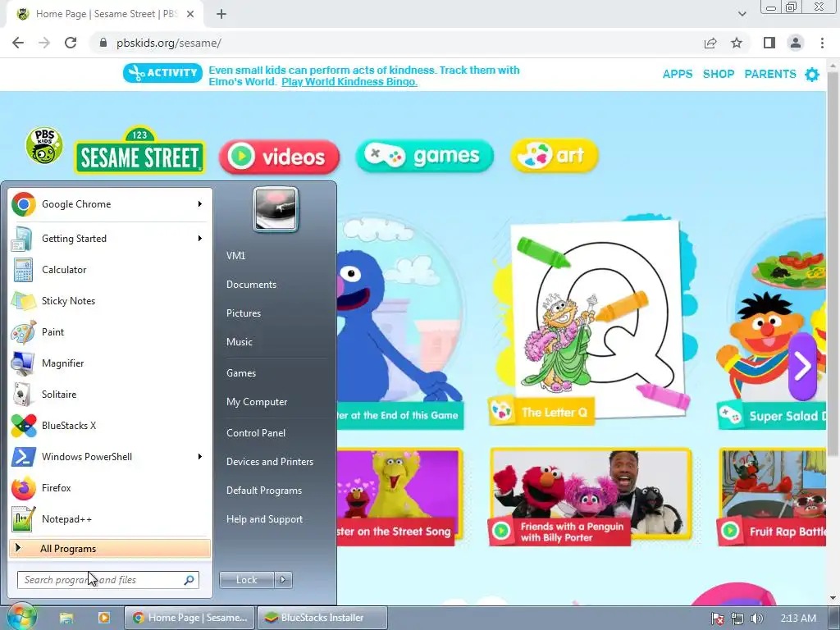Open Devices and Printers
The image size is (840, 630).
[x=269, y=461]
